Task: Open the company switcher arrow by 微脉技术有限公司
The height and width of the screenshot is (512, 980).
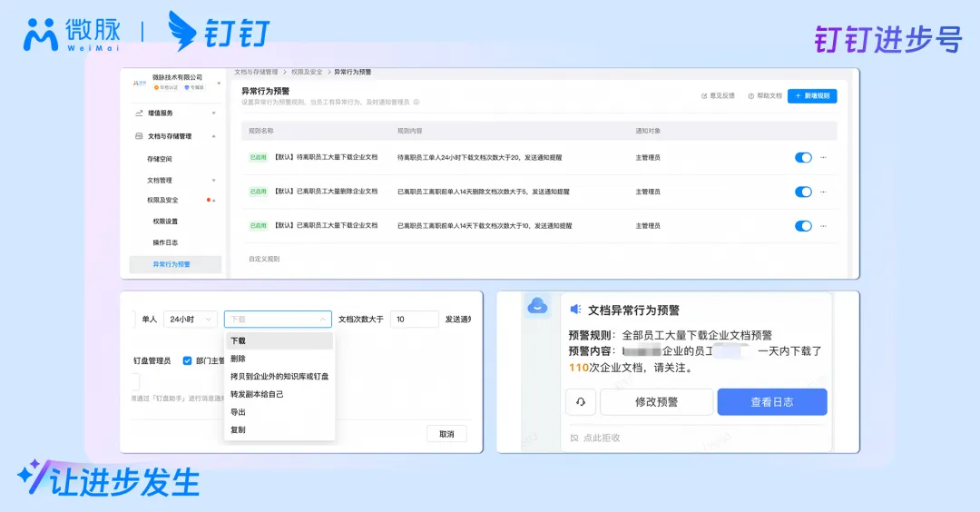Action: point(219,84)
